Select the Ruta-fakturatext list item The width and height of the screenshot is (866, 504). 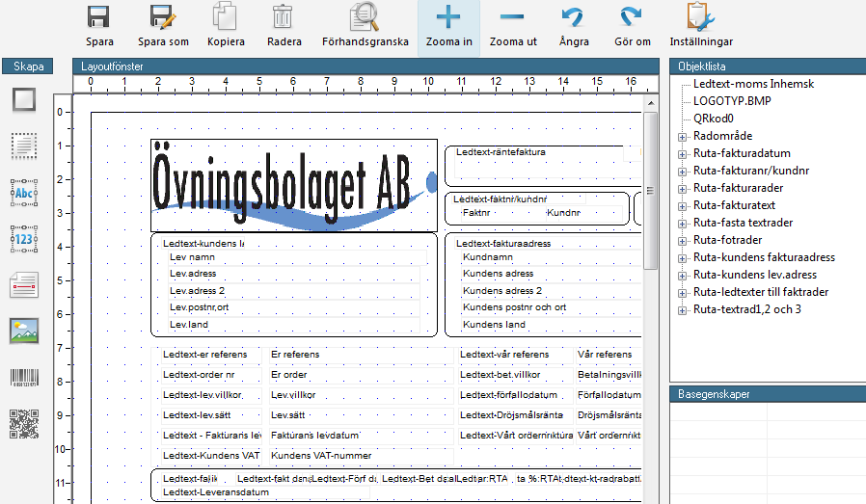click(x=734, y=205)
